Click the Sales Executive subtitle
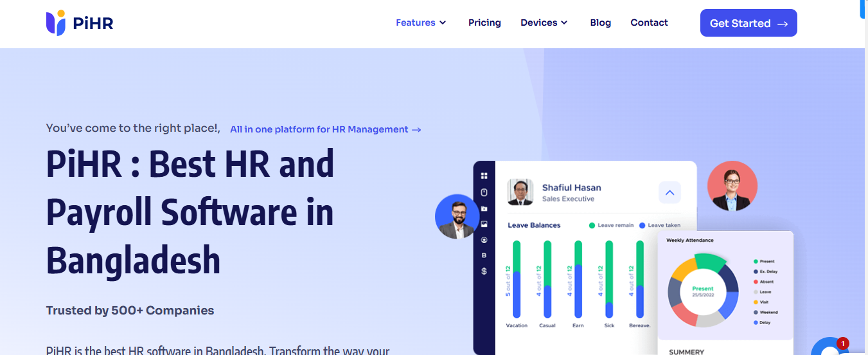Screen dimensions: 868x355 point(568,199)
